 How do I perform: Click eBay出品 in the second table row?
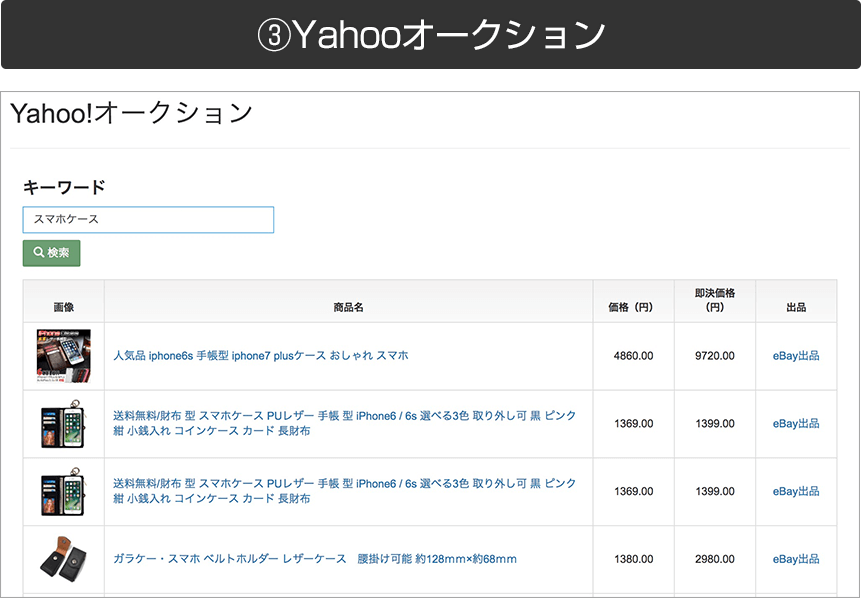796,423
